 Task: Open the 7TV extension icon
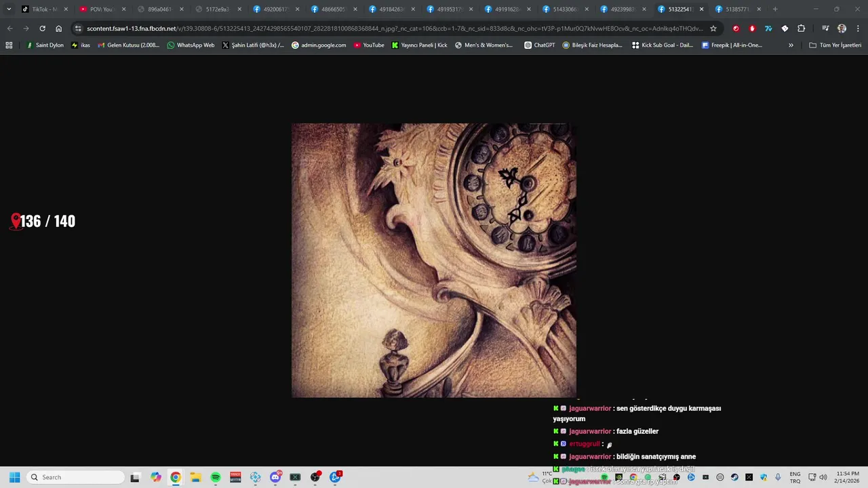pyautogui.click(x=768, y=28)
